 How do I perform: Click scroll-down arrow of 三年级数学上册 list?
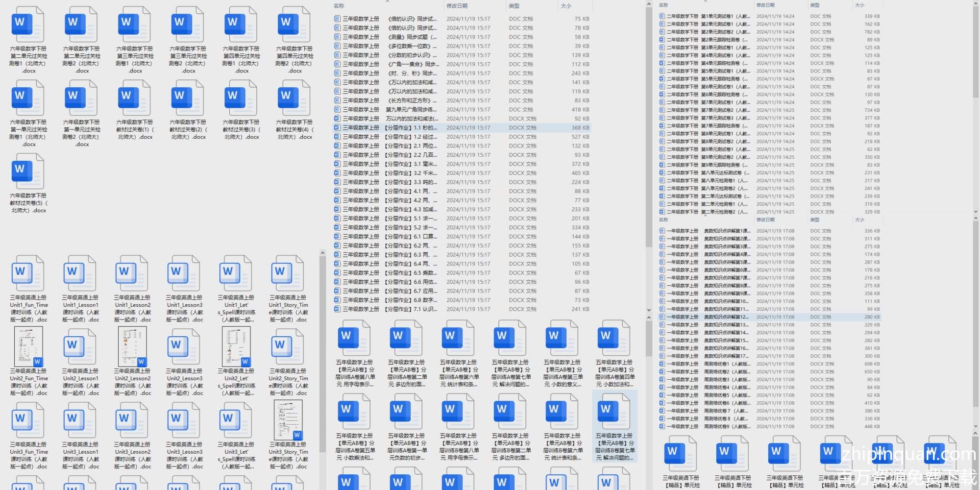tap(649, 310)
